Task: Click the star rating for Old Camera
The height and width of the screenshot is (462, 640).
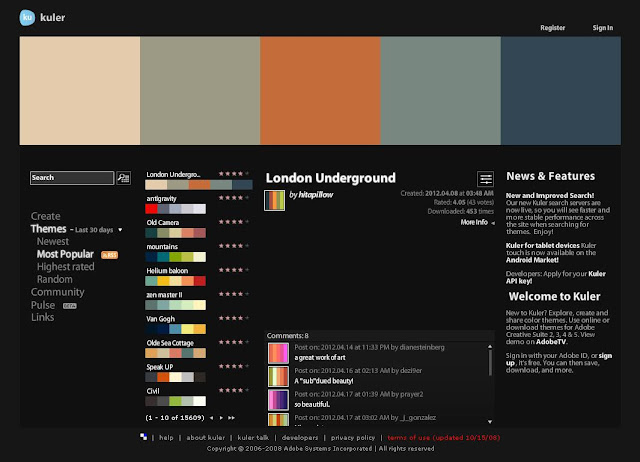Action: (234, 222)
